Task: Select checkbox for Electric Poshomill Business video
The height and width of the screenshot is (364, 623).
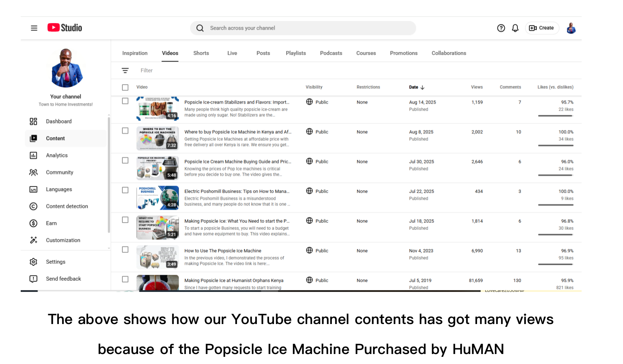Action: click(125, 190)
